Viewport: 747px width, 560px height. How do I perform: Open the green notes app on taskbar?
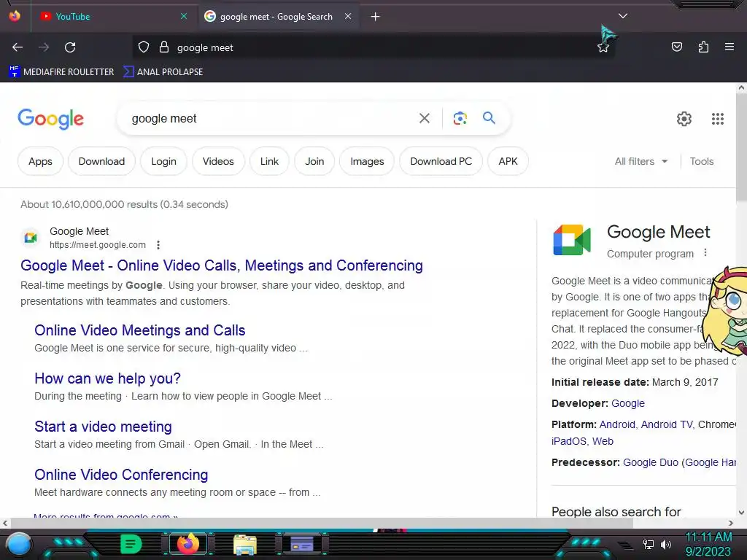pos(131,544)
